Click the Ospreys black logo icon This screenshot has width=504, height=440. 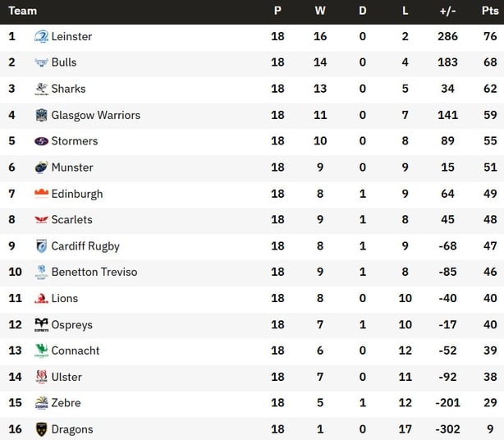pyautogui.click(x=42, y=324)
